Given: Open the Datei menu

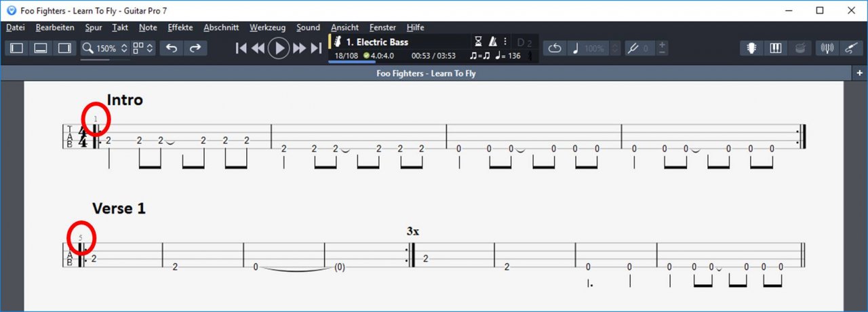Looking at the screenshot, I should pyautogui.click(x=15, y=27).
